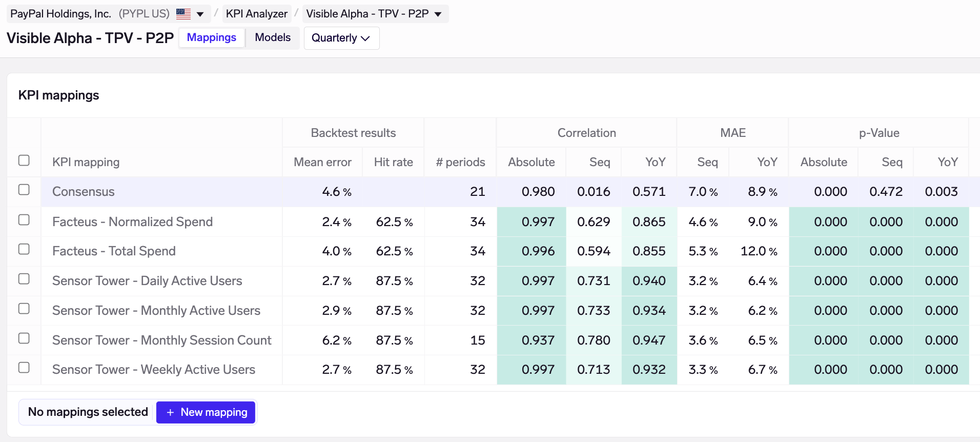Viewport: 980px width, 442px height.
Task: Click Facteus Normalized Spend hit rate 62.5 %
Action: (394, 222)
